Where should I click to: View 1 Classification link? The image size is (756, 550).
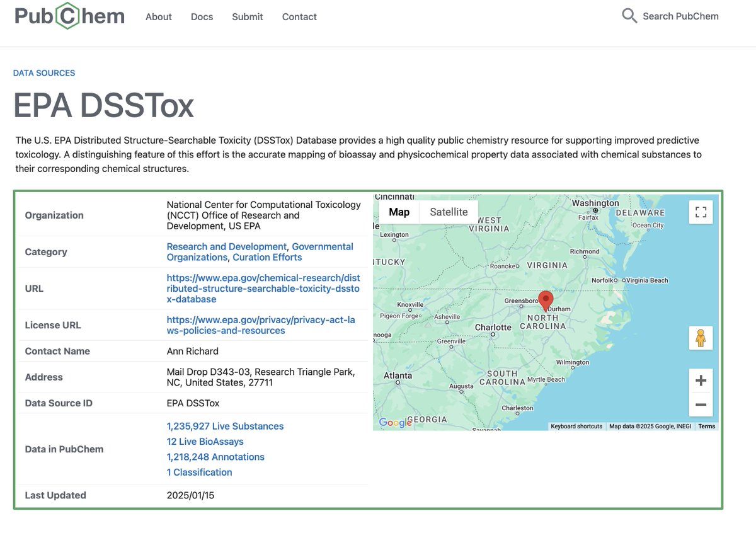200,472
